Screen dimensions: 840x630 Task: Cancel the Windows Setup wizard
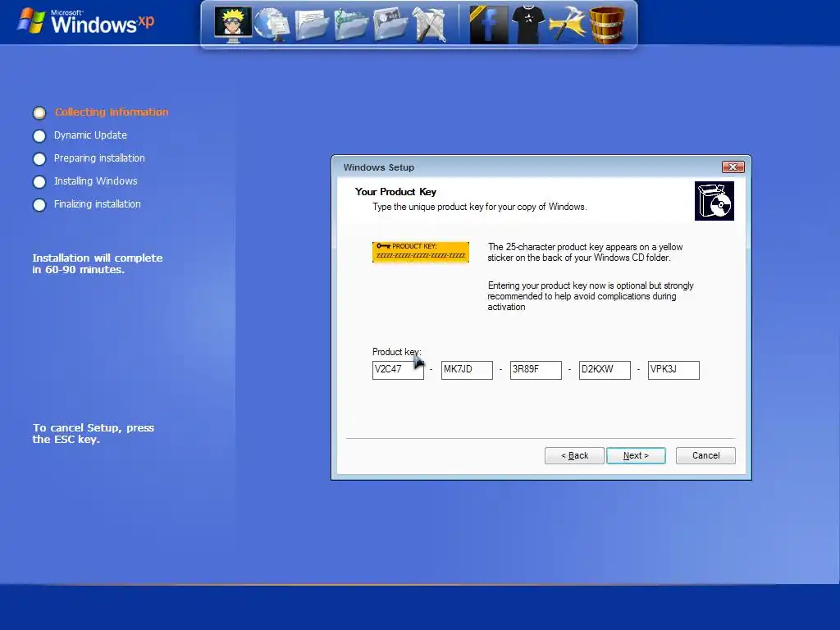tap(705, 455)
